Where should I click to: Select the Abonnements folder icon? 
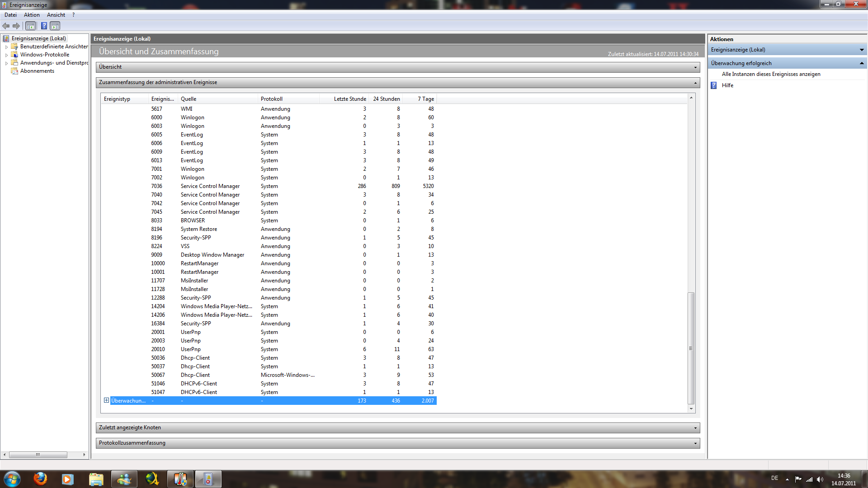pyautogui.click(x=14, y=71)
